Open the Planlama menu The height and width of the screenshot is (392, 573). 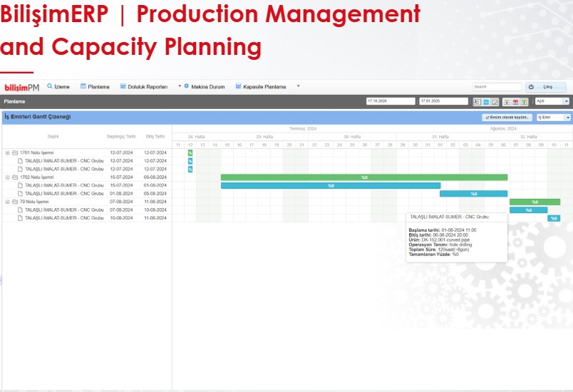point(95,86)
